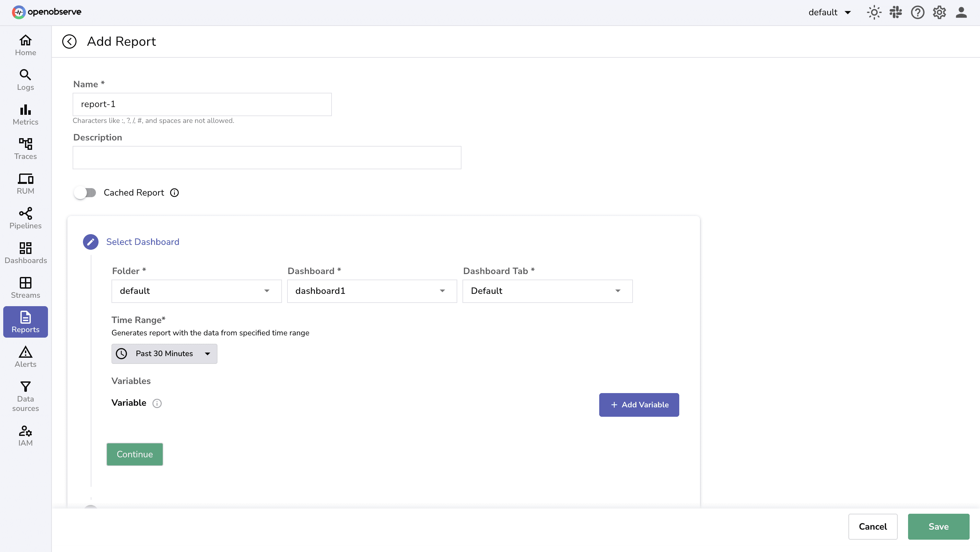Navigate to RUM monitoring

click(x=25, y=184)
